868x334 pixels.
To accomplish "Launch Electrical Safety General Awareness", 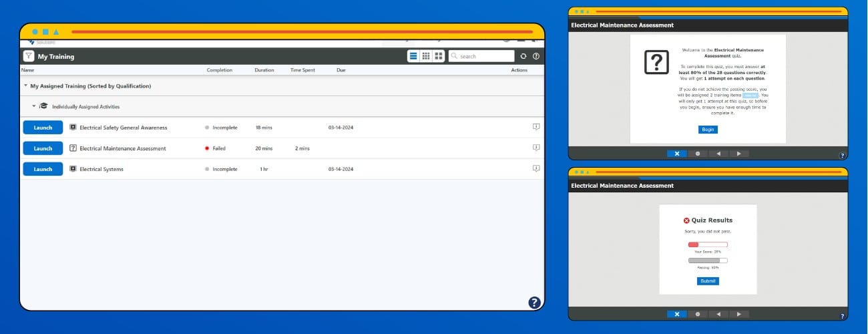I will [x=43, y=128].
